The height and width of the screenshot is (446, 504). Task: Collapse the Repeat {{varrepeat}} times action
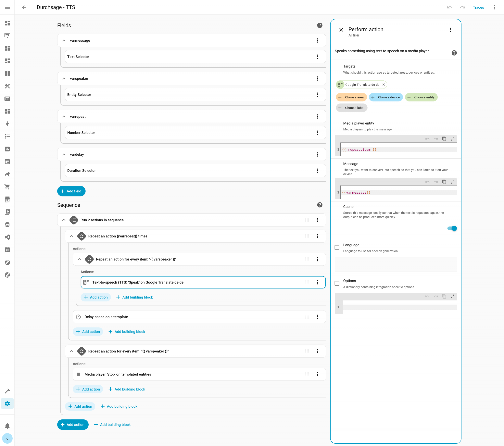tap(71, 236)
